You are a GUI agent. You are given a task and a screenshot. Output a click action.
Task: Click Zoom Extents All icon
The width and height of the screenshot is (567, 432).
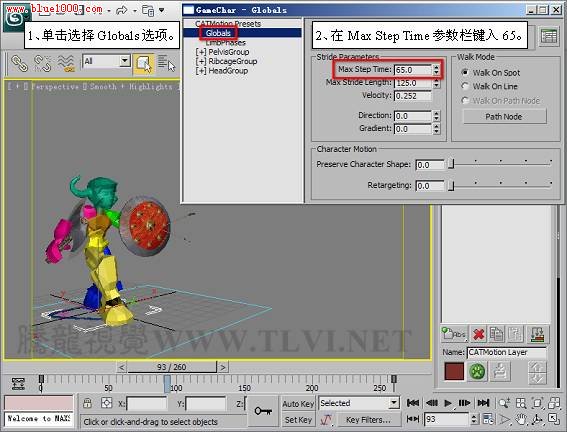coord(554,403)
